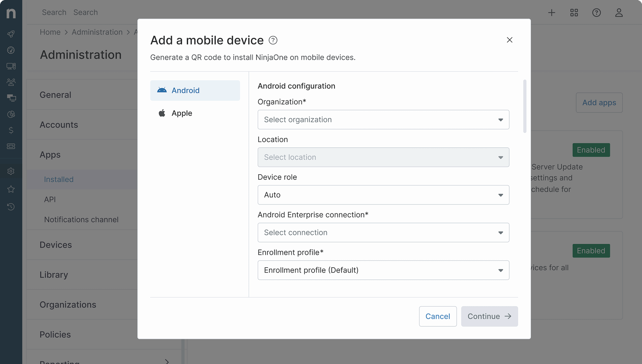Viewport: 642px width, 364px height.
Task: Select the Apple platform tab
Action: [195, 113]
